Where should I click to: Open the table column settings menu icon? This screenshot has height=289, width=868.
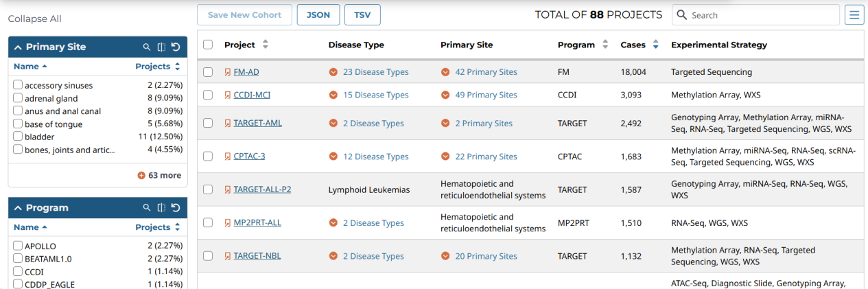(x=854, y=15)
